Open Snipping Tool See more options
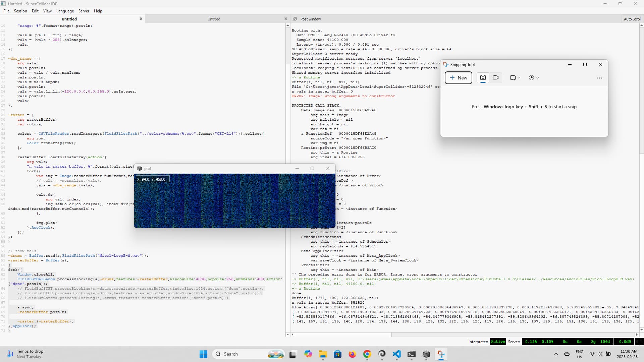Image resolution: width=644 pixels, height=362 pixels. [x=599, y=78]
